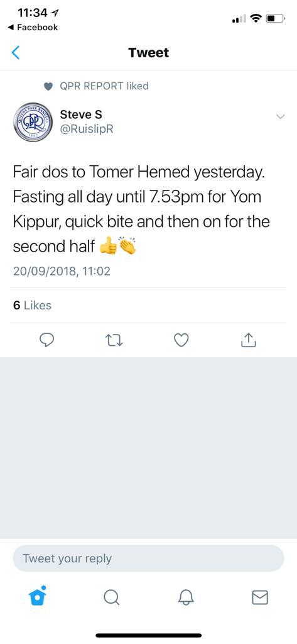Screen dimensions: 297x644
Task: Return to Facebook via status bar link
Action: tap(33, 28)
